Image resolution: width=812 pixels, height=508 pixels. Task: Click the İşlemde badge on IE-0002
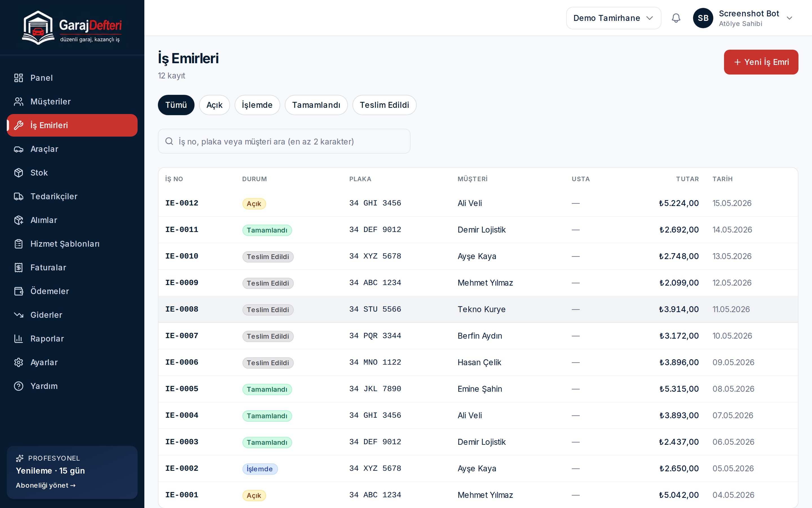click(x=260, y=469)
